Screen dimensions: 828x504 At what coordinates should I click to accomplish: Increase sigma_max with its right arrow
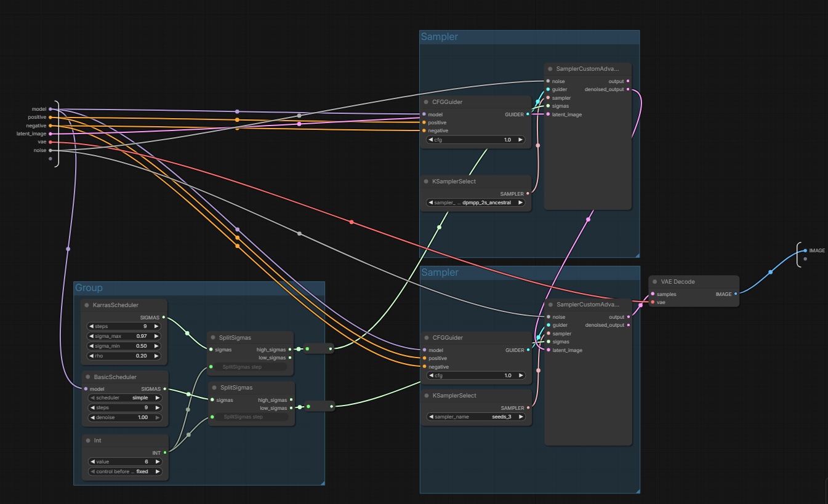point(157,336)
